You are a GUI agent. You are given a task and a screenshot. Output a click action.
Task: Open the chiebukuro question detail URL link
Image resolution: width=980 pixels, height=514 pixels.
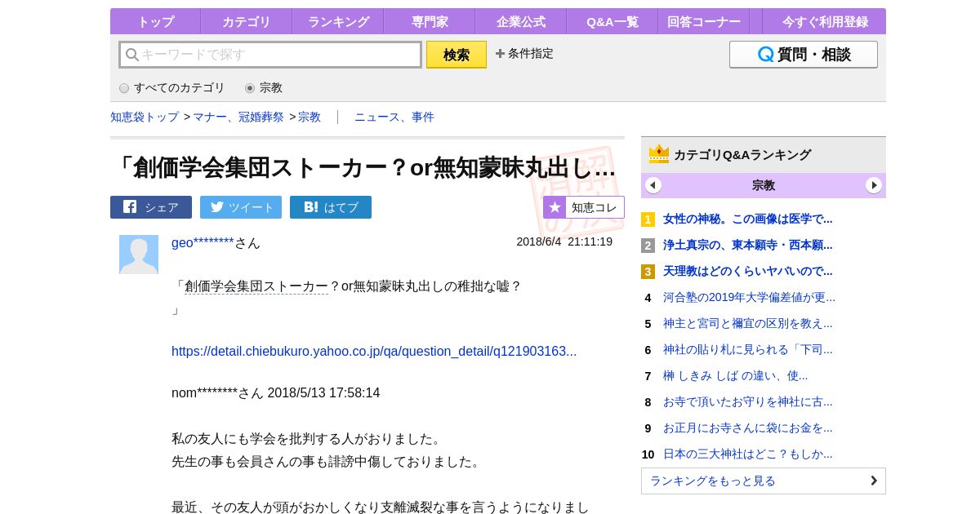pos(374,352)
